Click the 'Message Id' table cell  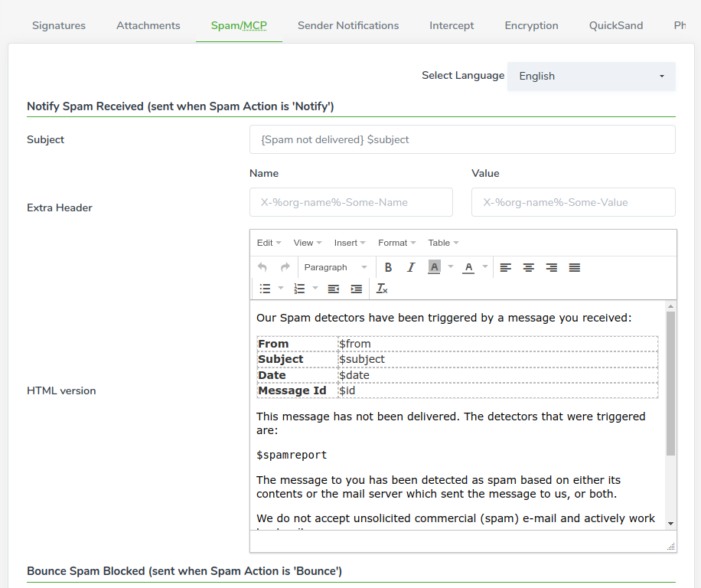point(297,390)
